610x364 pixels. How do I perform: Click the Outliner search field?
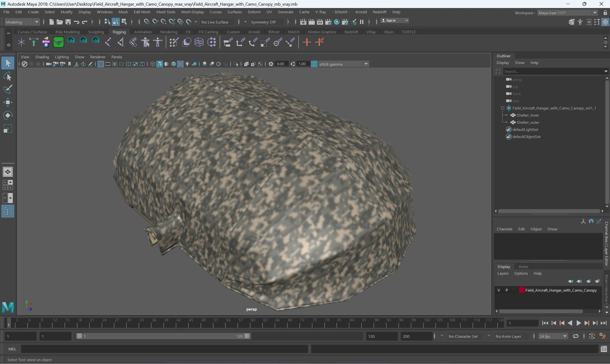(553, 71)
